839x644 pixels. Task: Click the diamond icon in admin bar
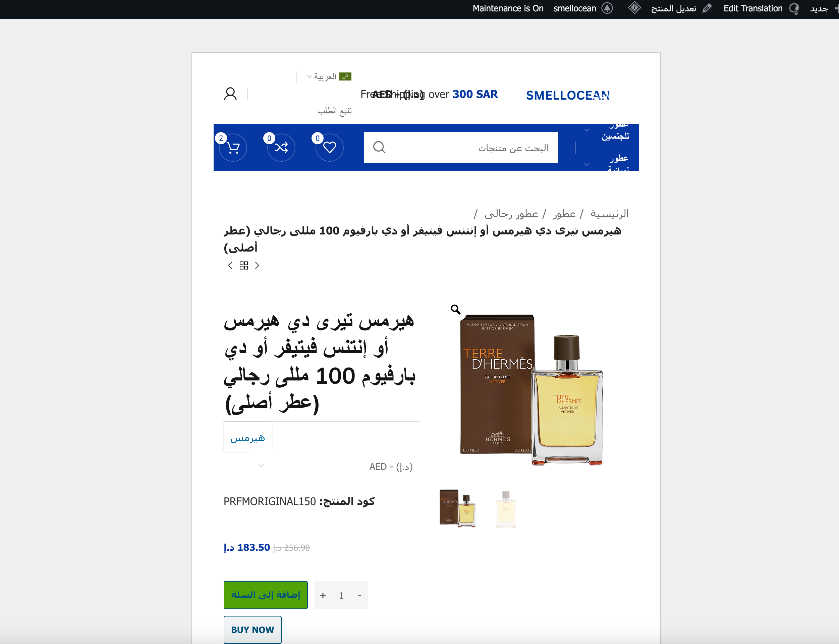coord(634,8)
